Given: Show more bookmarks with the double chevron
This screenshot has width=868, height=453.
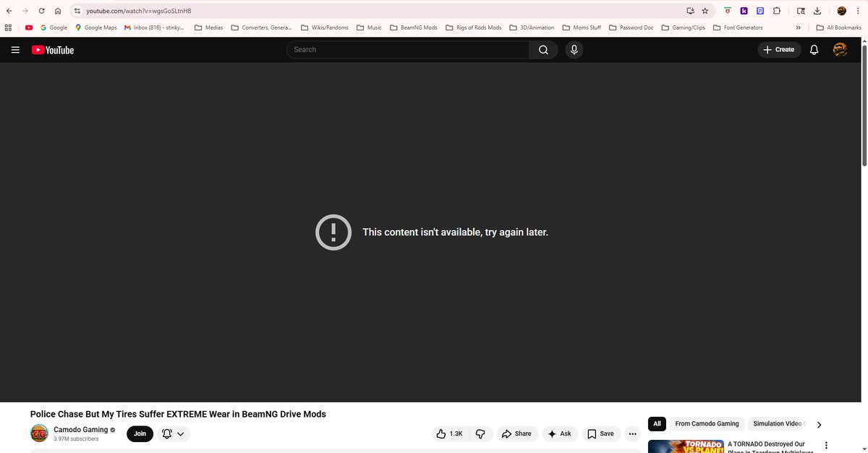Looking at the screenshot, I should pyautogui.click(x=798, y=27).
